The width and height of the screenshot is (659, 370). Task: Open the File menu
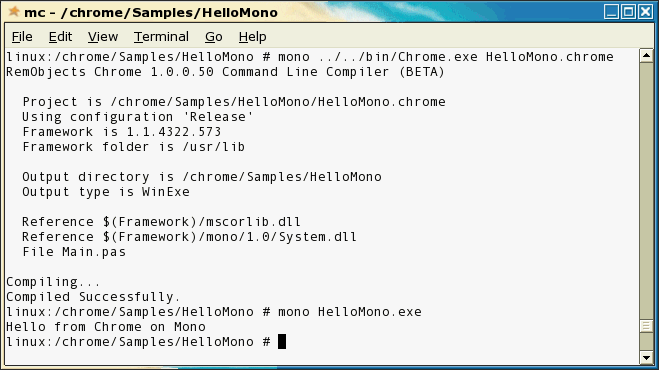coord(22,37)
